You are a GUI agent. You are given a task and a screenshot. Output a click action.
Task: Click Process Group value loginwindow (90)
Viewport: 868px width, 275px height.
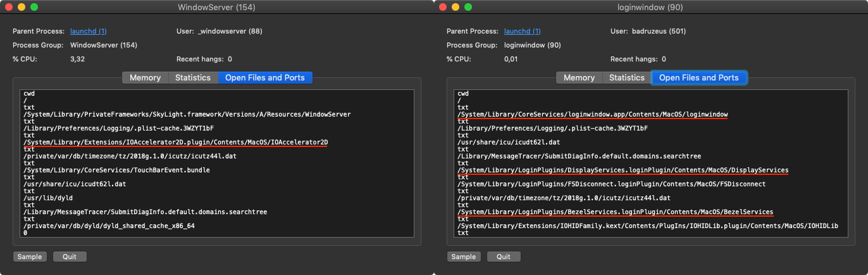click(533, 45)
